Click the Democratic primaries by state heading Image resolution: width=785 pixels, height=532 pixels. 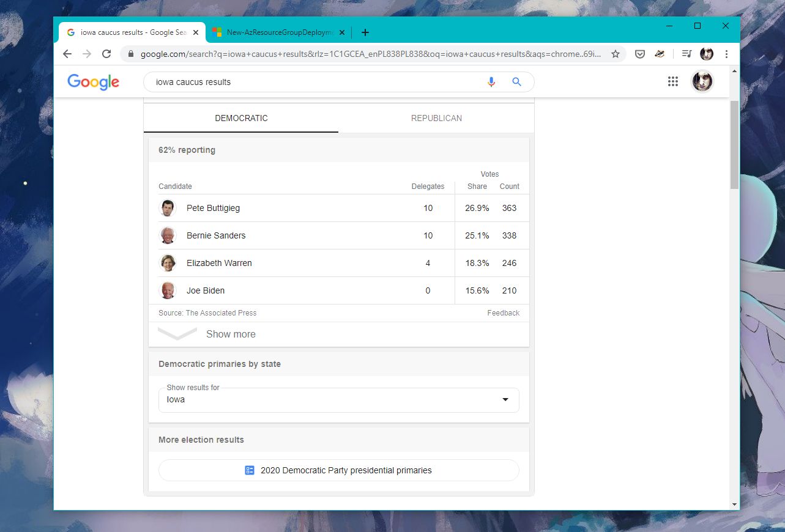220,364
